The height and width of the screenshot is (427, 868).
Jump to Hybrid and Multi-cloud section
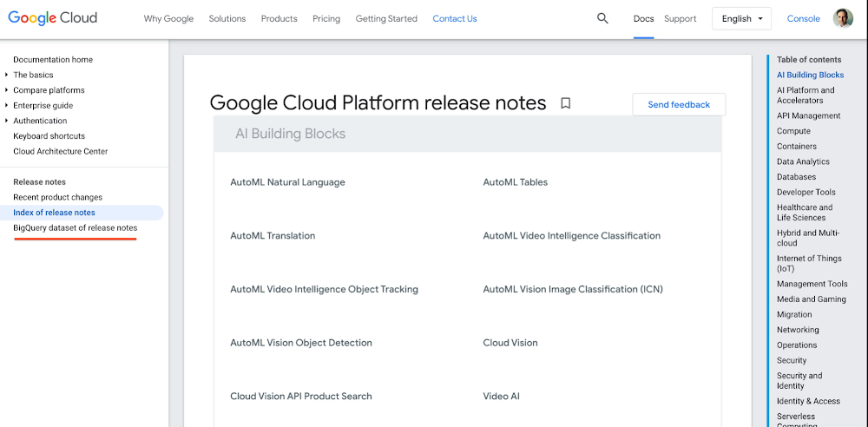pyautogui.click(x=807, y=238)
